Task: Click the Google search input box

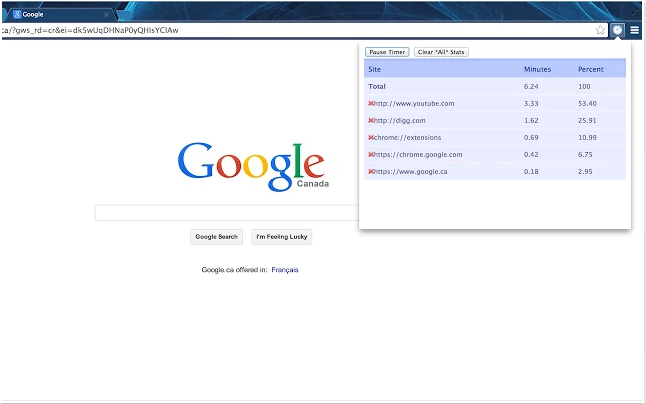Action: tap(227, 213)
